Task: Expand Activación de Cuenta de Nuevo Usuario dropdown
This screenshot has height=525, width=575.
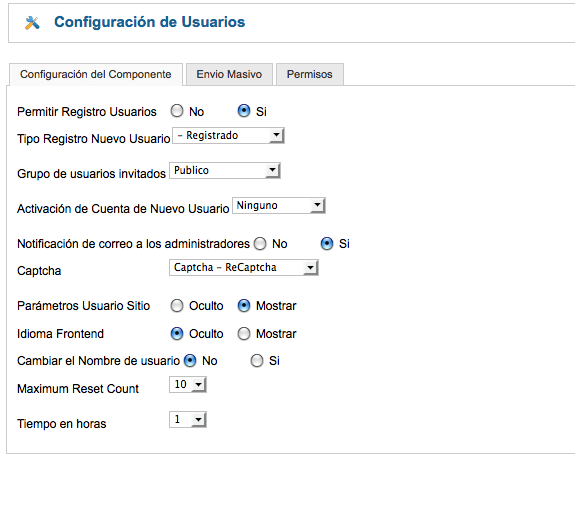Action: 279,205
